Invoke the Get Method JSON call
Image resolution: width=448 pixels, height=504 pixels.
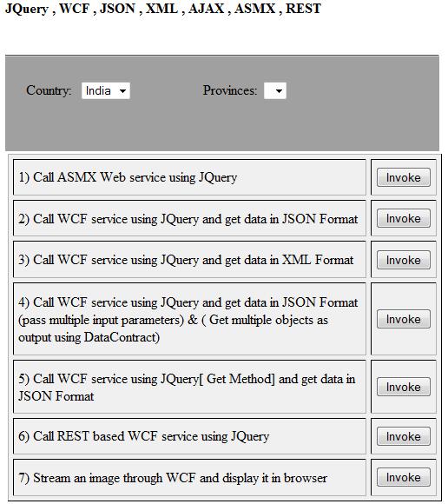pos(404,387)
